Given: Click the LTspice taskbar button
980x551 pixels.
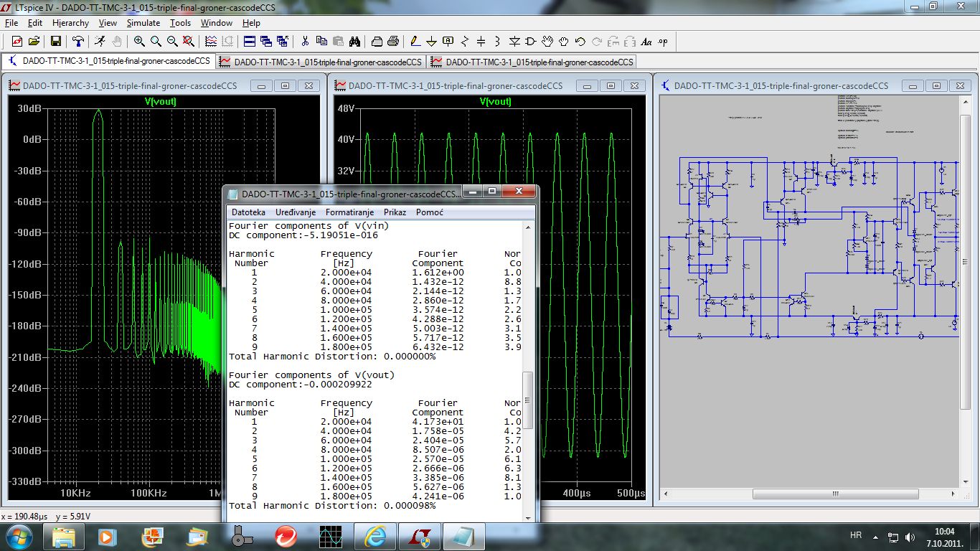Looking at the screenshot, I should click(x=420, y=536).
